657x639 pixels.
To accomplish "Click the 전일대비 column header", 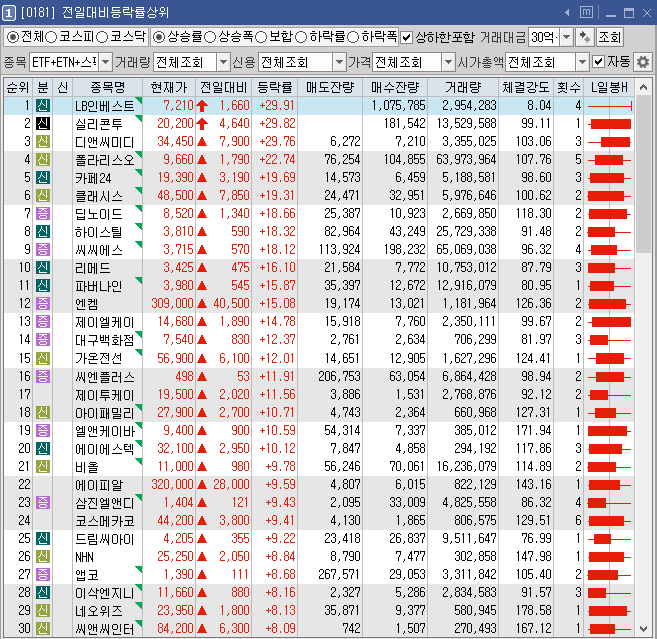I will [223, 87].
